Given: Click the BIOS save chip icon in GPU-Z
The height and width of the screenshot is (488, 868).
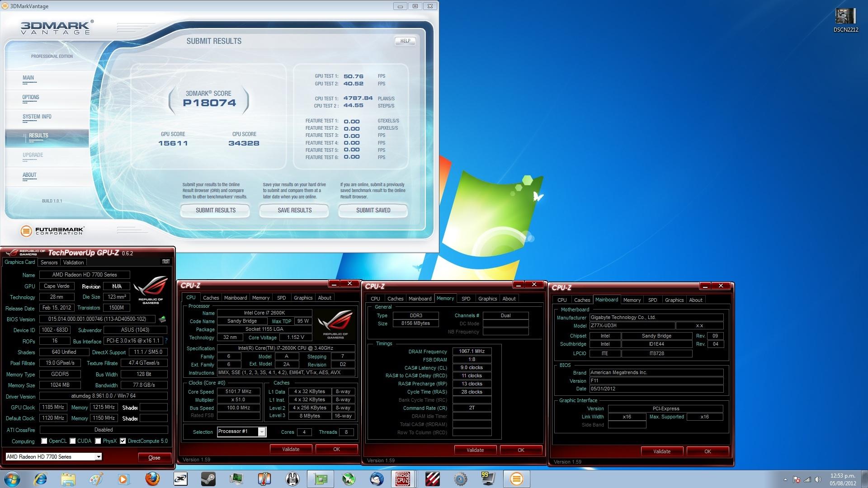Looking at the screenshot, I should [162, 319].
